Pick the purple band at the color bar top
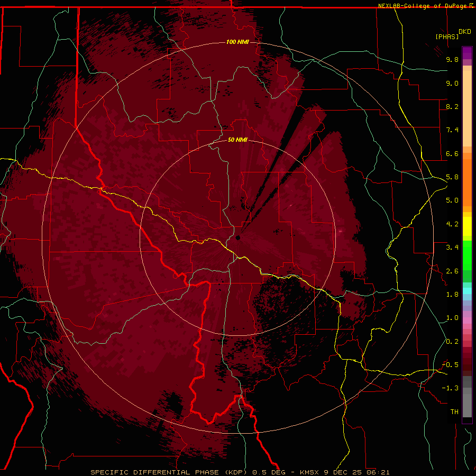 [x=467, y=53]
